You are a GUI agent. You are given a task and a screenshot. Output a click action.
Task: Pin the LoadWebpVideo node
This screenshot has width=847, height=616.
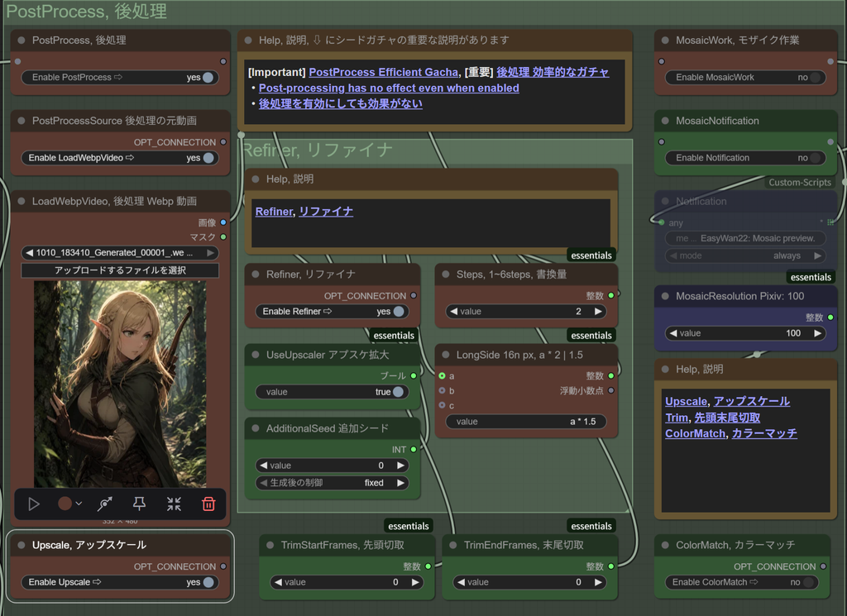pos(139,504)
